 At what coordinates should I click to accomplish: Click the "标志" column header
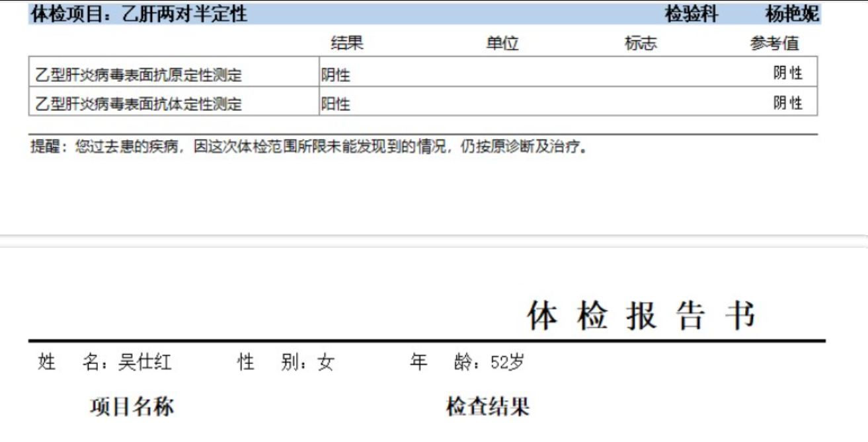tap(641, 44)
